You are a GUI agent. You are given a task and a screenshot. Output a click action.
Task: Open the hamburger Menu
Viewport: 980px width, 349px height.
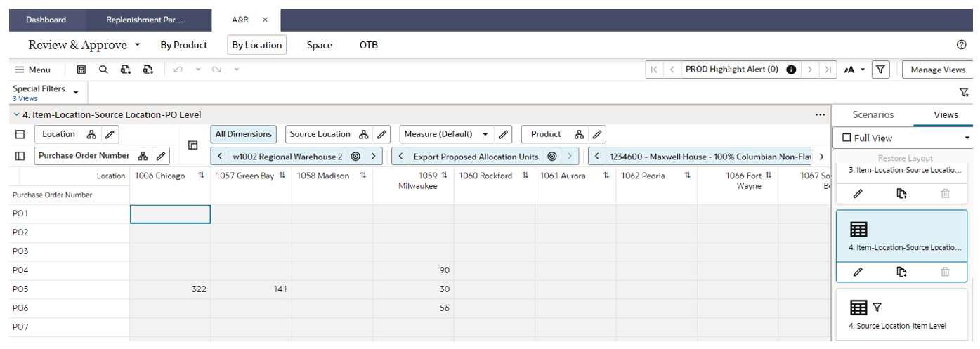tap(32, 70)
